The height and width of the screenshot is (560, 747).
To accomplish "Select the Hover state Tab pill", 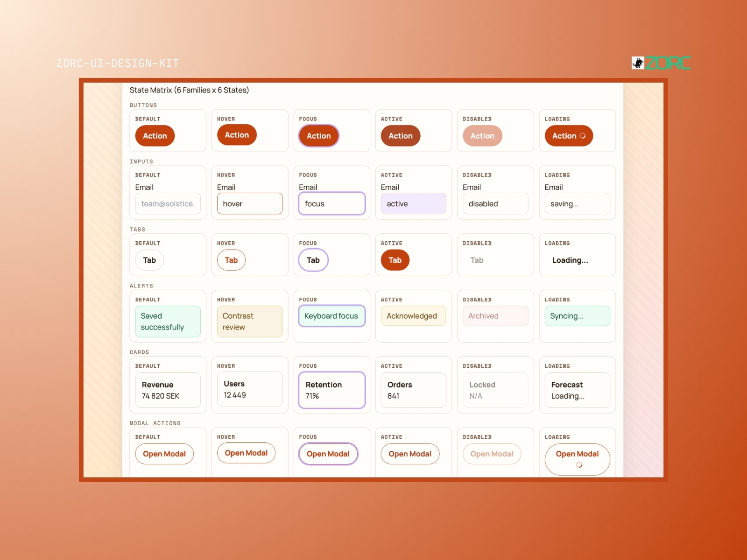I will tap(231, 260).
